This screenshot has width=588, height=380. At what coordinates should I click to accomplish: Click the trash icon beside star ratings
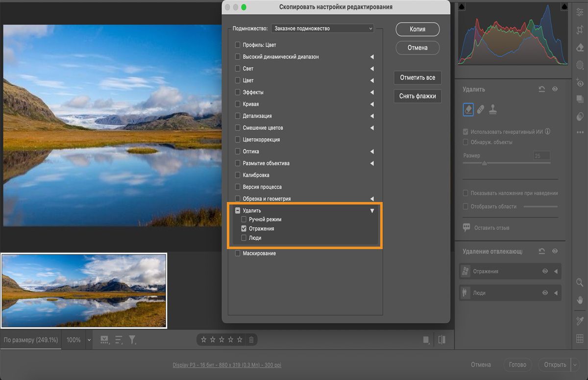pyautogui.click(x=251, y=339)
